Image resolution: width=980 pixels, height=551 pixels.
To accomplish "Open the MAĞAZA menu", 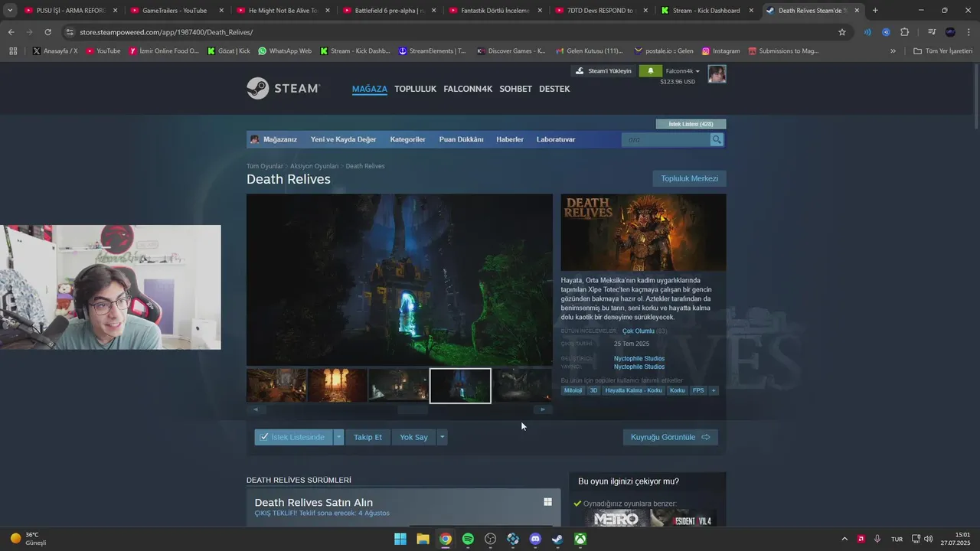I will (370, 89).
